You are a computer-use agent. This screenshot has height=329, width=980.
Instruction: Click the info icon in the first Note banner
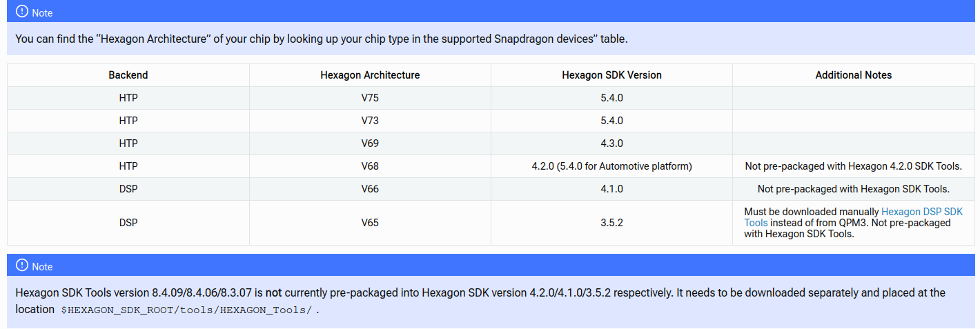coord(22,12)
